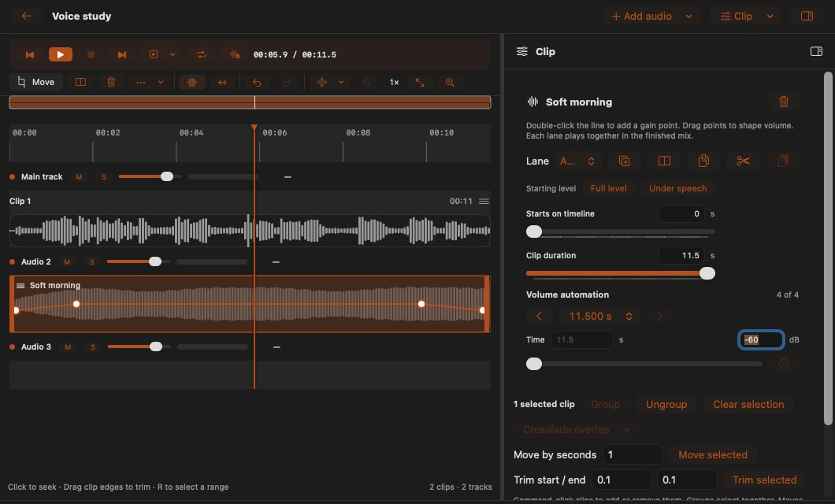
Task: Click the trash icon in the timeline toolbar
Action: [111, 82]
